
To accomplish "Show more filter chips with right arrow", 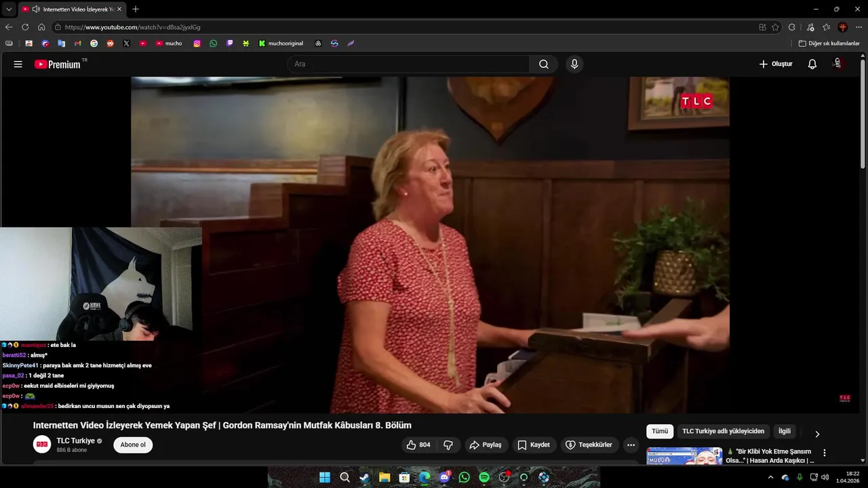I will tap(817, 434).
